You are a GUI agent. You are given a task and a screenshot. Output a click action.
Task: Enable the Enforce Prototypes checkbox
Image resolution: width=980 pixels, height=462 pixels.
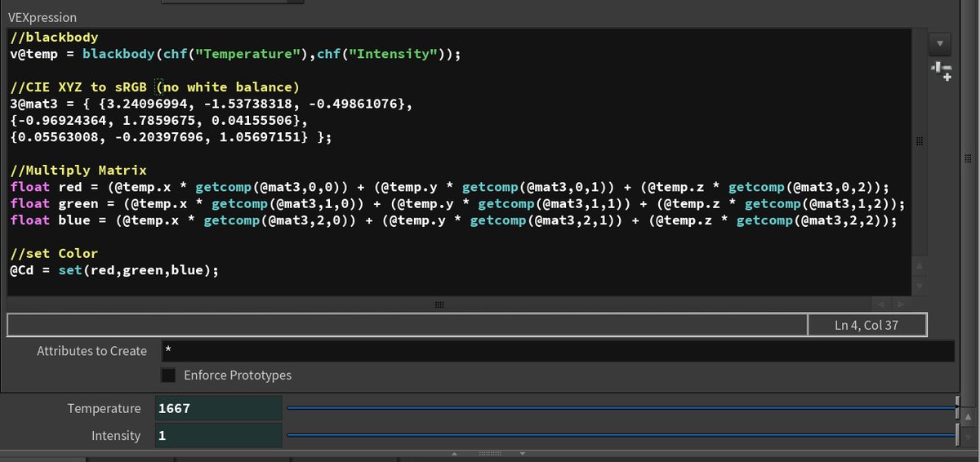pos(168,375)
